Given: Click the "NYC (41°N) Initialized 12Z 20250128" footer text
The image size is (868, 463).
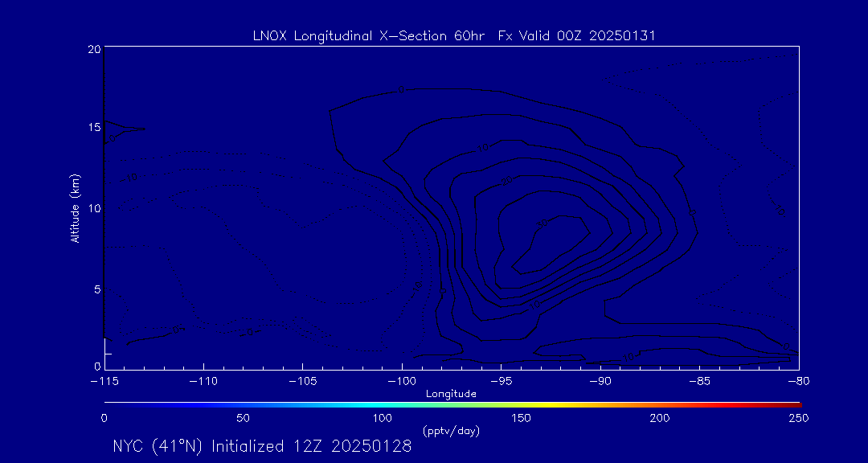Looking at the screenshot, I should (262, 446).
